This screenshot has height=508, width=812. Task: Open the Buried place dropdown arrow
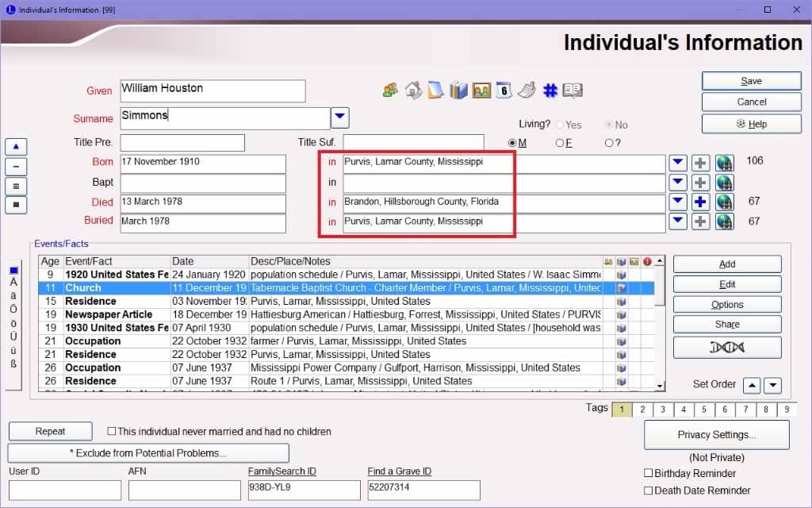(x=678, y=221)
